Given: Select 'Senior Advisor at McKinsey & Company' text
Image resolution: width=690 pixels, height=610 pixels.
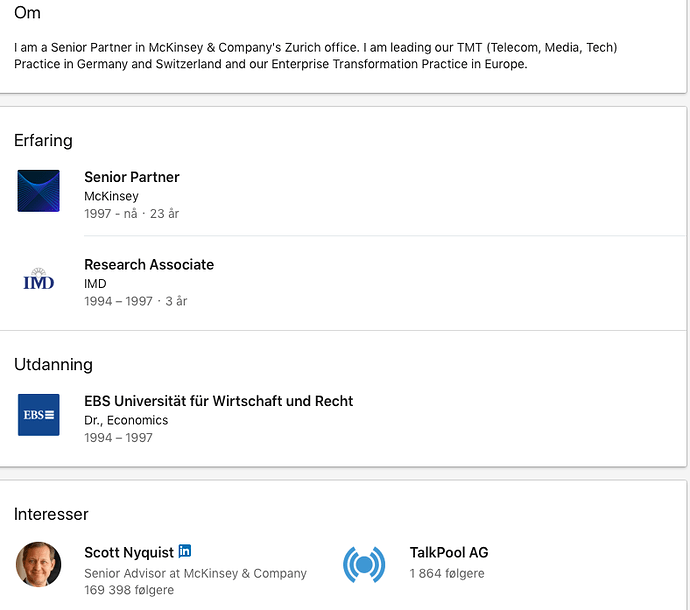Looking at the screenshot, I should click(195, 573).
